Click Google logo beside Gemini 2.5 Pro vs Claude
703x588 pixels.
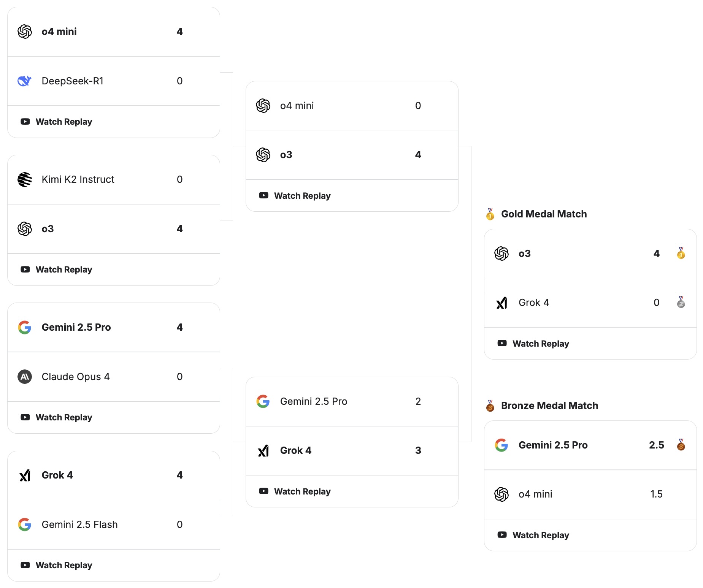pos(25,327)
